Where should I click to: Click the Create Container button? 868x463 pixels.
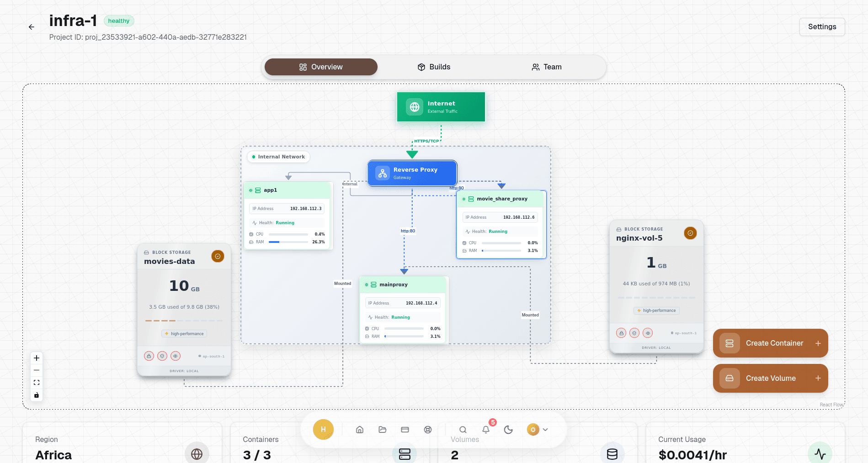(x=770, y=343)
